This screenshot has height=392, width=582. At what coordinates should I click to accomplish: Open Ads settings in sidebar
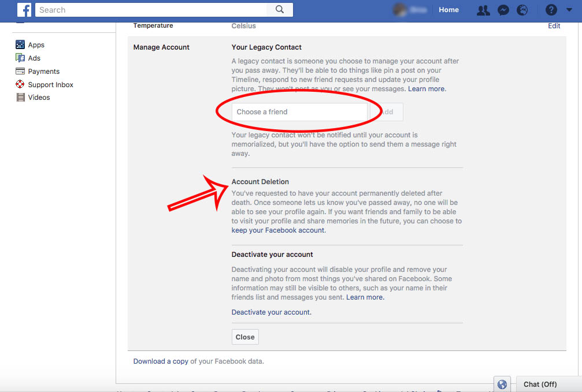(34, 58)
